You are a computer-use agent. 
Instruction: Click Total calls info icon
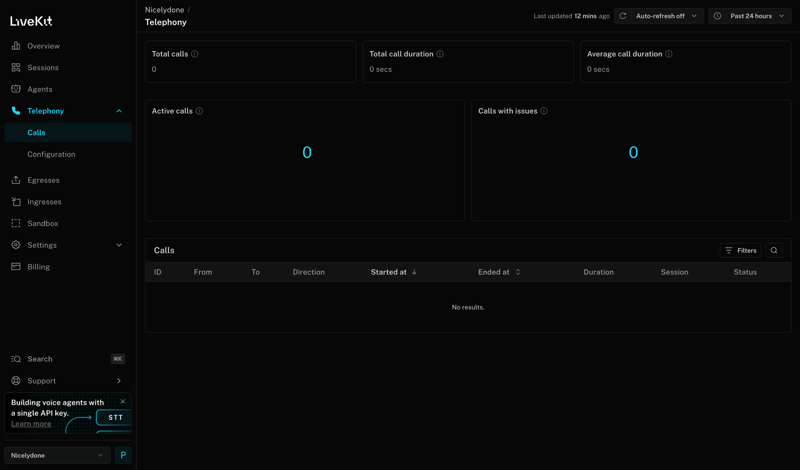(x=195, y=54)
